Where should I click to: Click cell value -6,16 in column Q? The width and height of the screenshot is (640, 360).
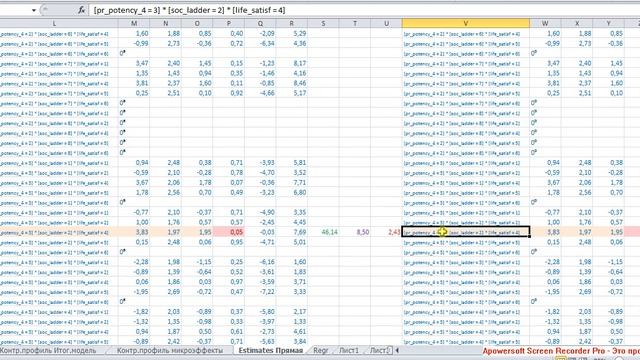tap(267, 262)
